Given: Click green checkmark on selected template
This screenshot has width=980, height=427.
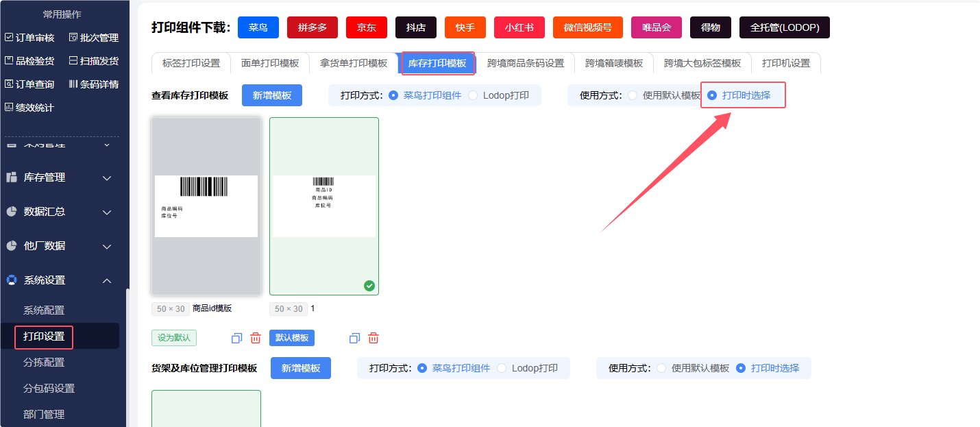Looking at the screenshot, I should [x=369, y=286].
